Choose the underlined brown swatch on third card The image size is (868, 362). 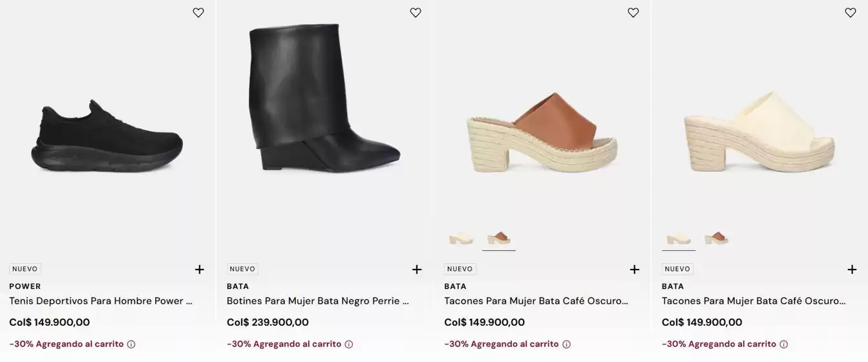tap(498, 238)
